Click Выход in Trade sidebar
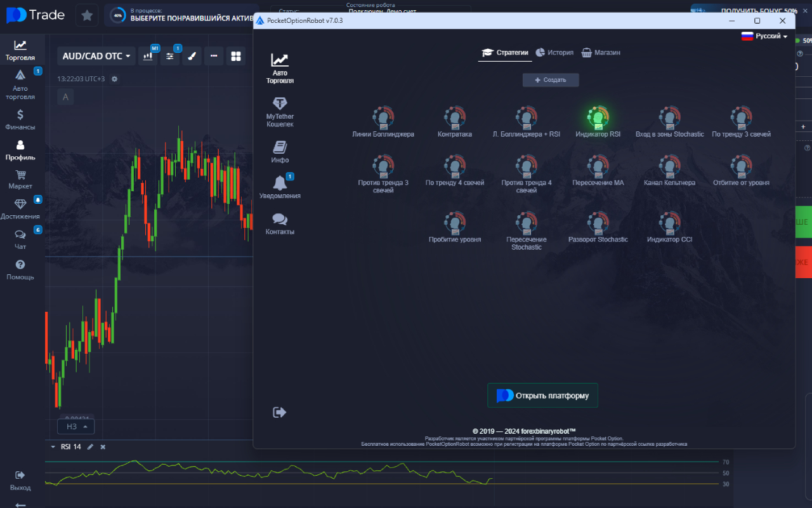The height and width of the screenshot is (508, 812). pyautogui.click(x=20, y=481)
